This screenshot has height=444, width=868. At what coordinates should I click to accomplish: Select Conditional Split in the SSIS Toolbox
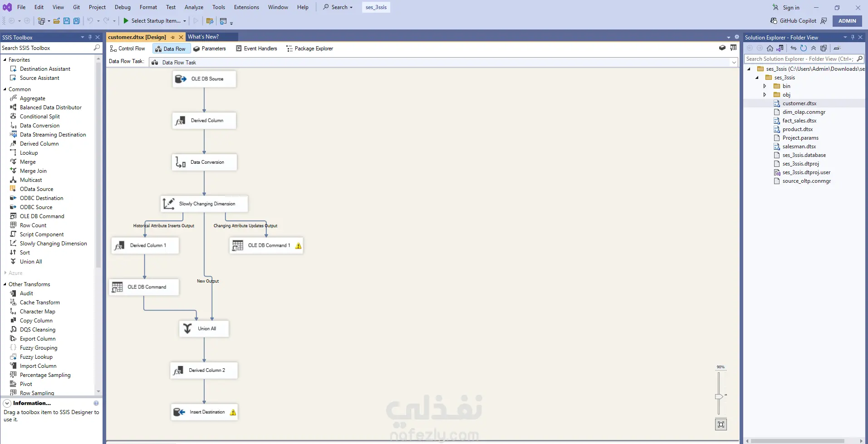click(40, 117)
